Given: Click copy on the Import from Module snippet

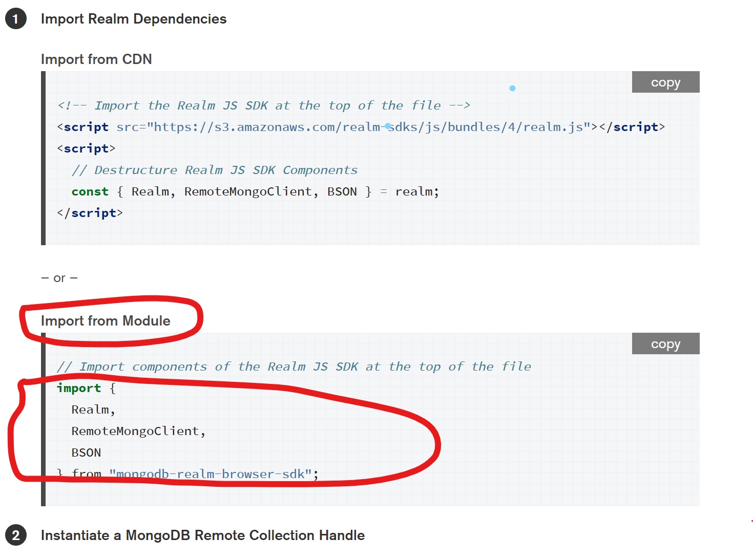Looking at the screenshot, I should point(665,343).
